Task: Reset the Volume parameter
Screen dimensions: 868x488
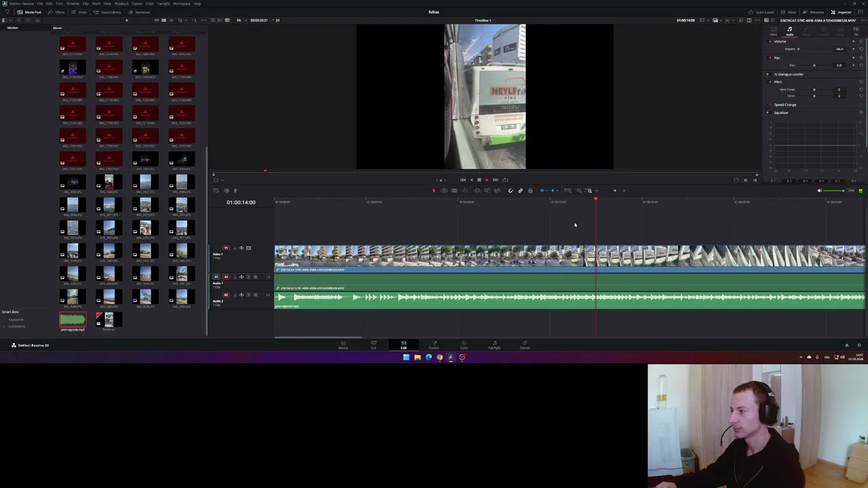Action: [x=861, y=49]
